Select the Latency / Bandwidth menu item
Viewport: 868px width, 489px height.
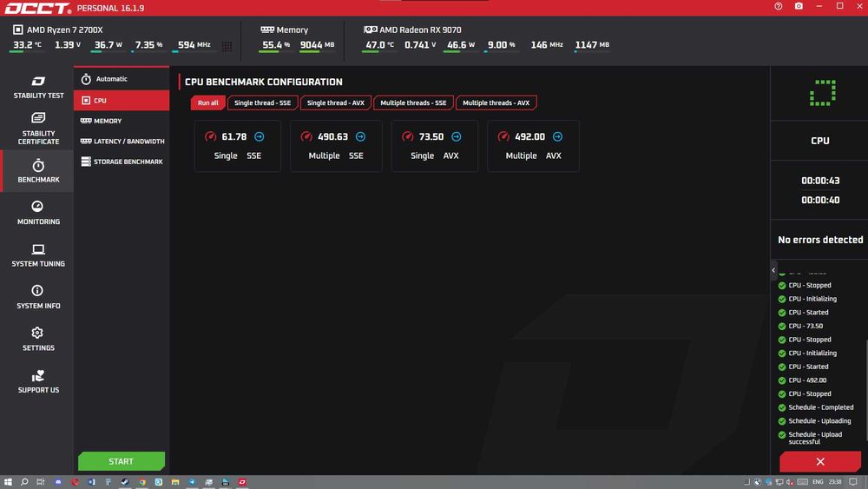pyautogui.click(x=122, y=142)
